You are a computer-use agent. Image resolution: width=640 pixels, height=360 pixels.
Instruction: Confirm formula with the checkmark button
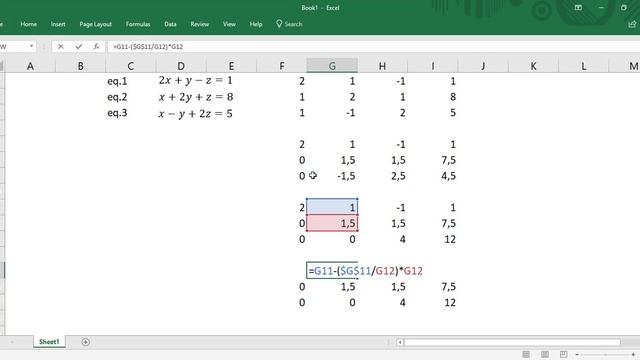(78, 47)
